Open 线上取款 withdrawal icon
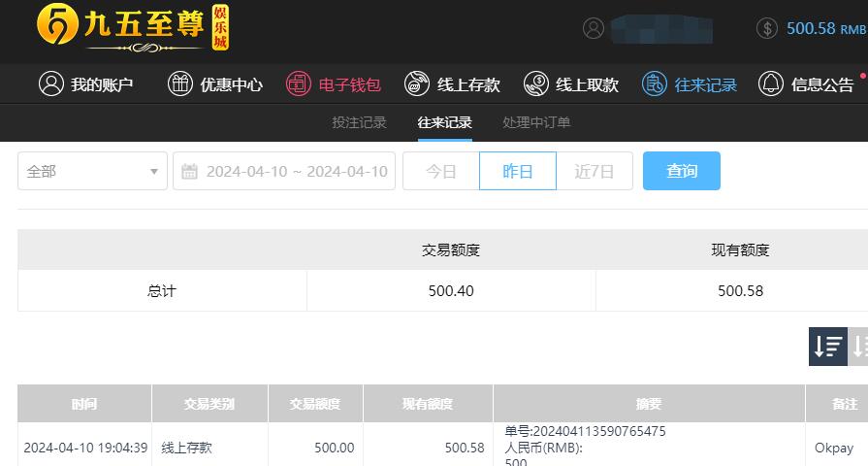The height and width of the screenshot is (466, 868). click(536, 83)
